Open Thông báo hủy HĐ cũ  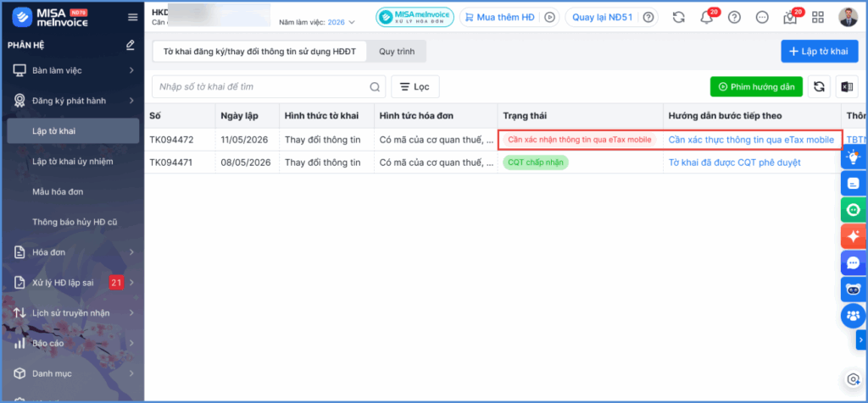pos(73,222)
